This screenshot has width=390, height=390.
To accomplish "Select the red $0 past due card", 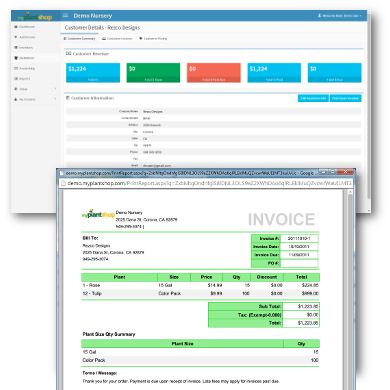I will click(214, 73).
